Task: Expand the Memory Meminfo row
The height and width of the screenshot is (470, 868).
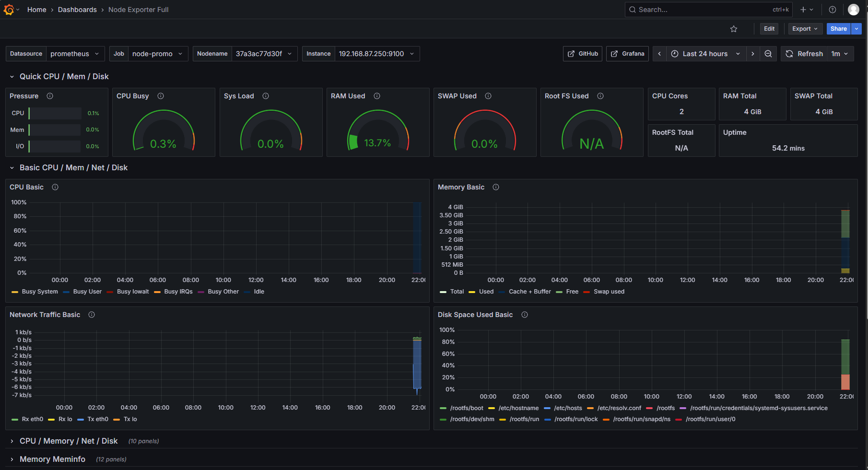Action: [52, 459]
